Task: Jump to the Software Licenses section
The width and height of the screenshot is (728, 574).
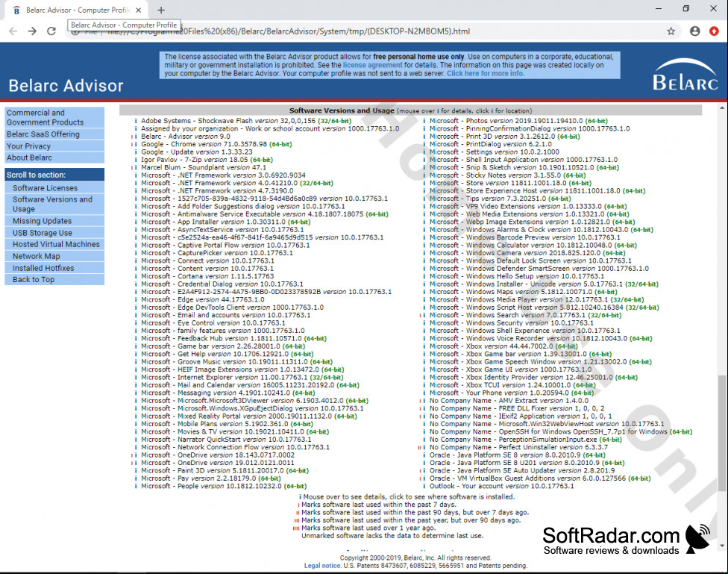Action: pos(54,188)
